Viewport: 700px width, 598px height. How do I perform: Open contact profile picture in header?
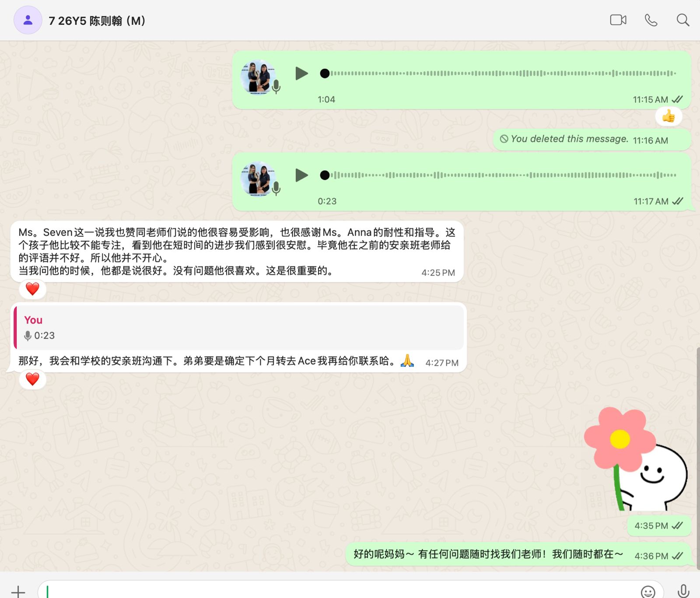(28, 20)
